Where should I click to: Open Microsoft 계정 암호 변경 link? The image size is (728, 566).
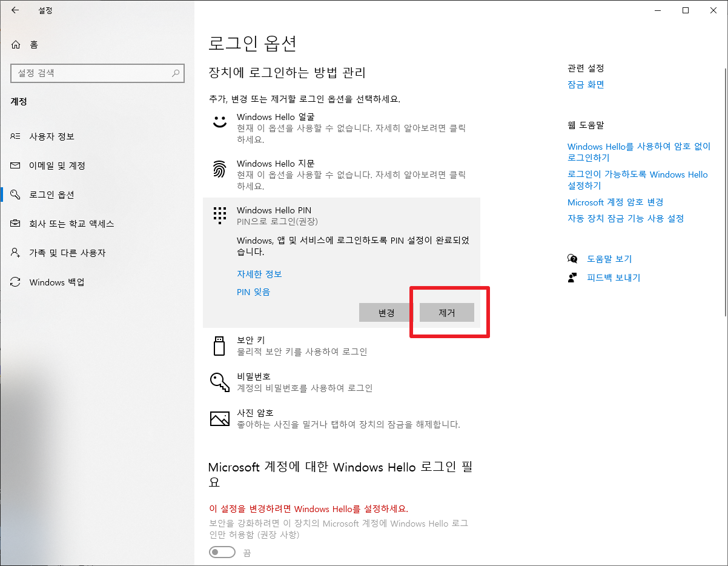coord(615,202)
